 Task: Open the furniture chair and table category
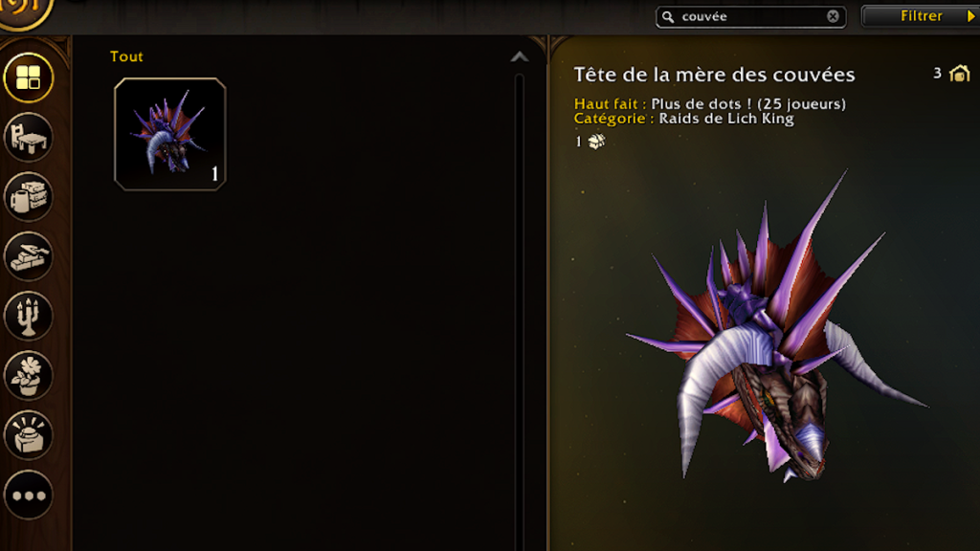[28, 138]
